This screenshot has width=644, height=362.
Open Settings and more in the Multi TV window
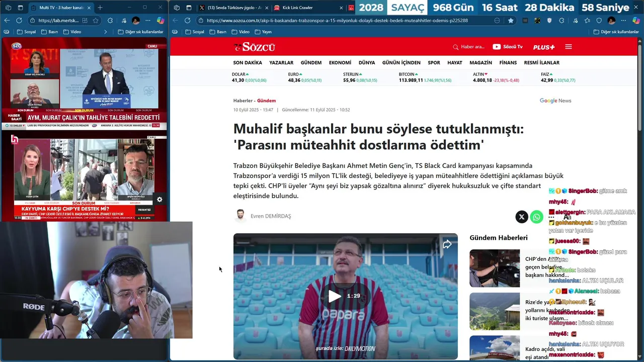pos(148,21)
